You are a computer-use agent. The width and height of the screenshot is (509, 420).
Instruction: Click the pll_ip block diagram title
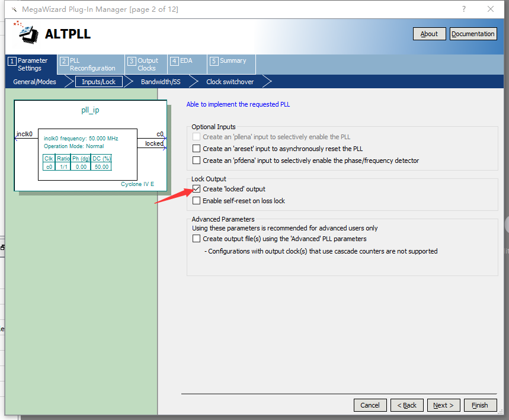point(90,110)
